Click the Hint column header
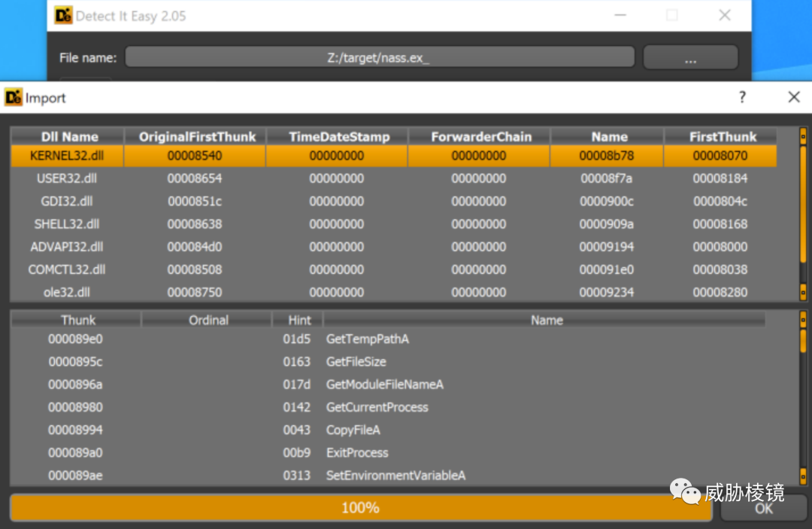The image size is (812, 529). [x=298, y=321]
